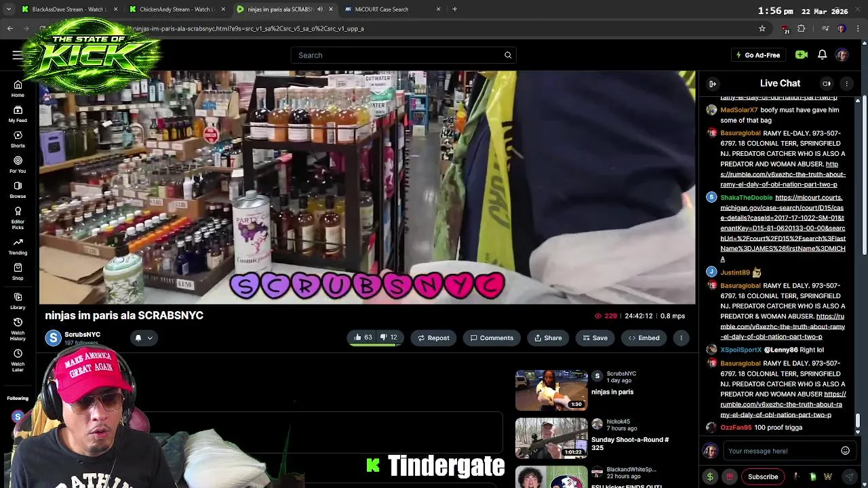Save the video with Save button
Viewport: 868px width, 488px height.
click(594, 338)
